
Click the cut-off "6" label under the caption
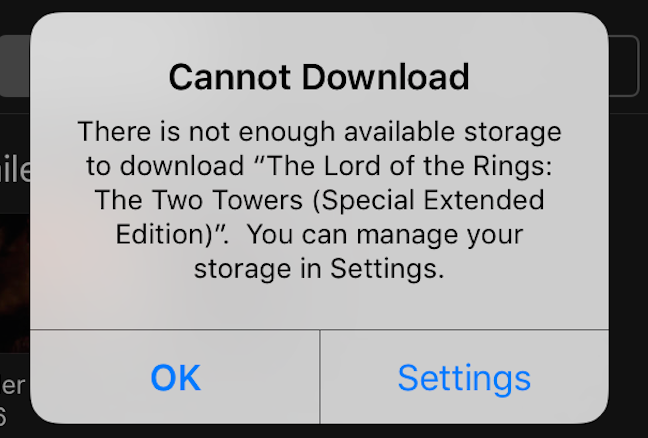click(3, 417)
